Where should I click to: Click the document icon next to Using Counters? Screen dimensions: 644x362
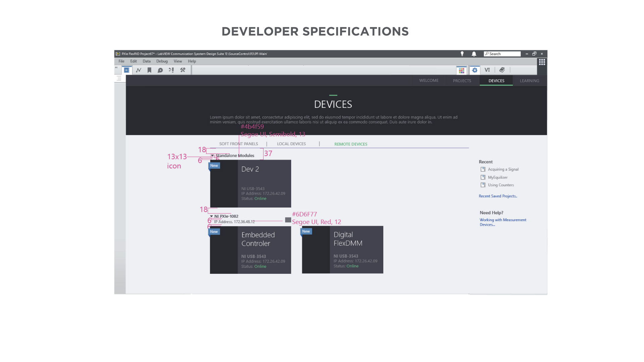coord(483,185)
